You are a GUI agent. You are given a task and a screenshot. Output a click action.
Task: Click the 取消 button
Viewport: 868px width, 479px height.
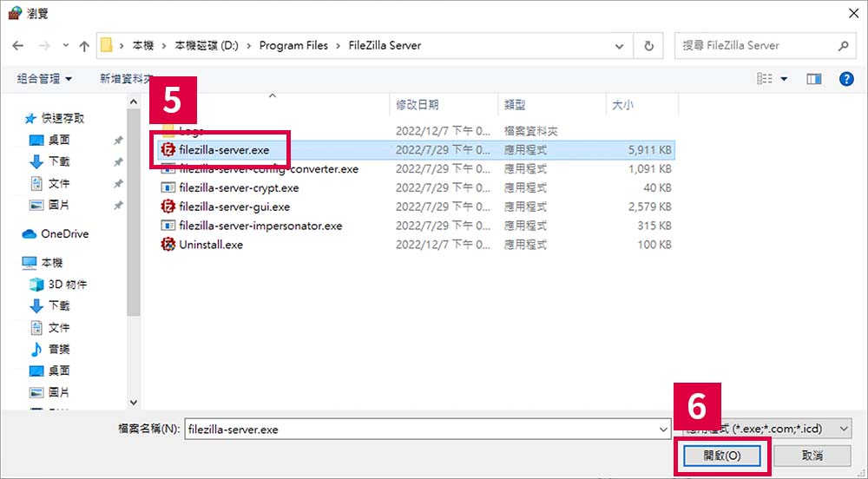812,456
